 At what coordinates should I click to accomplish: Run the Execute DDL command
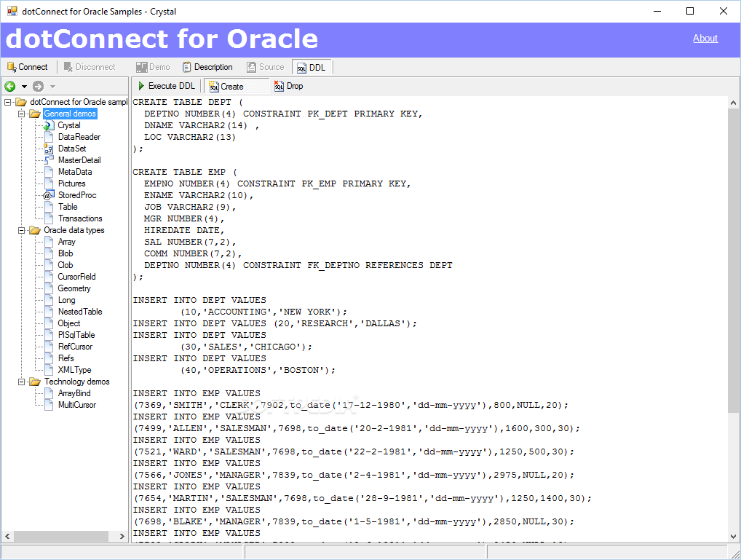166,86
